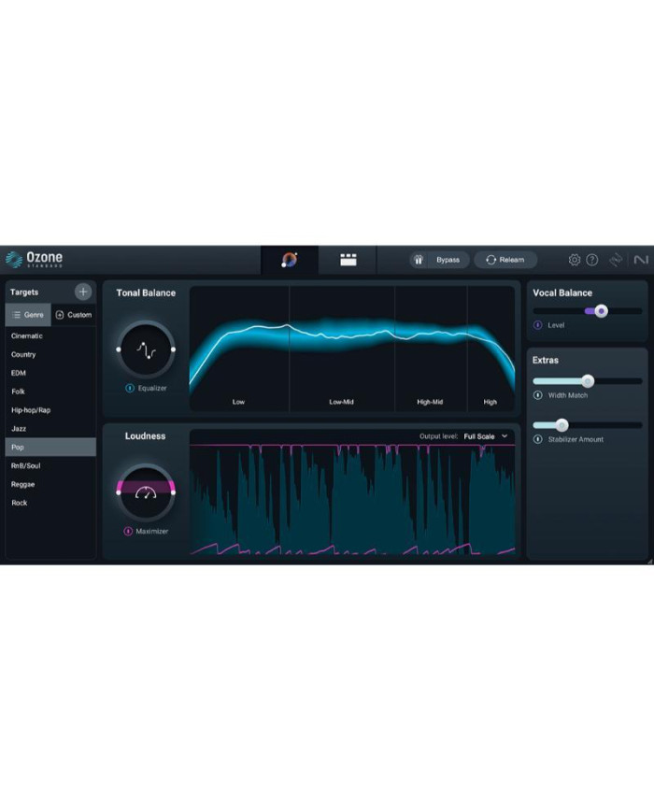Click the Width Match slider handle
The height and width of the screenshot is (812, 654).
point(588,381)
